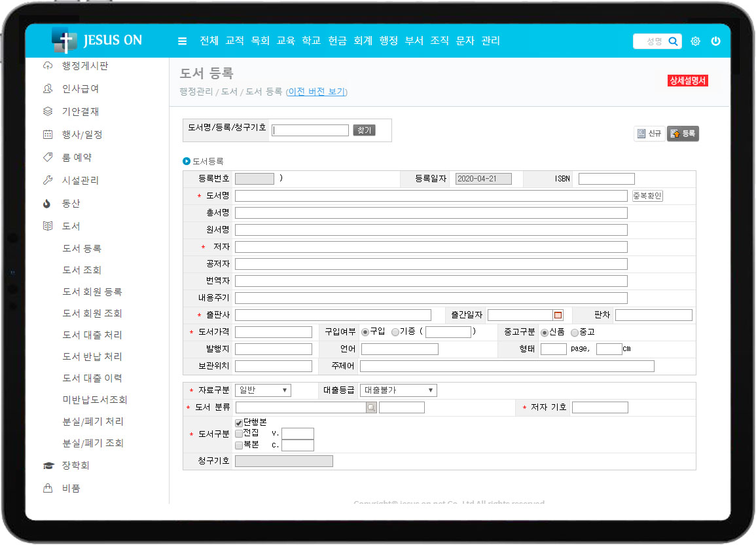Click the search magnifier icon
756x545 pixels.
[673, 41]
